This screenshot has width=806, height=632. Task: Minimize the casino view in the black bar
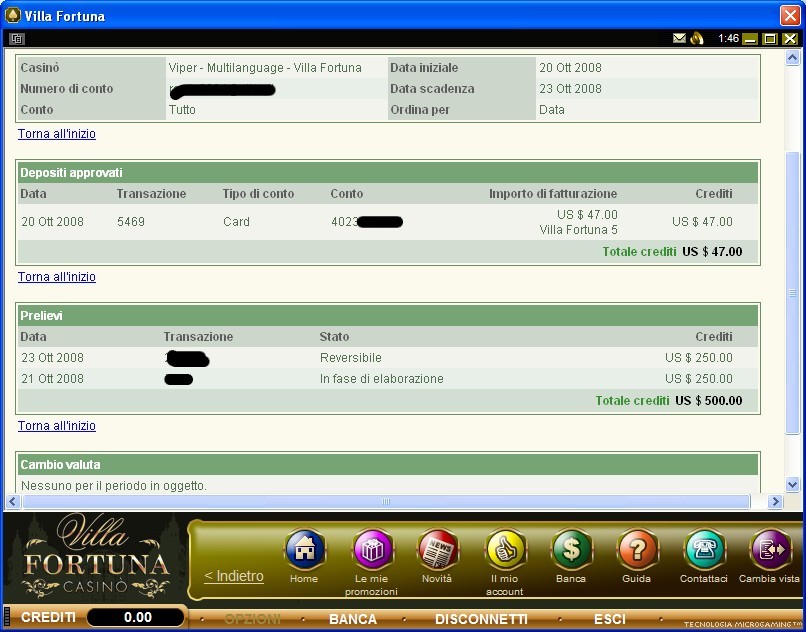click(750, 39)
